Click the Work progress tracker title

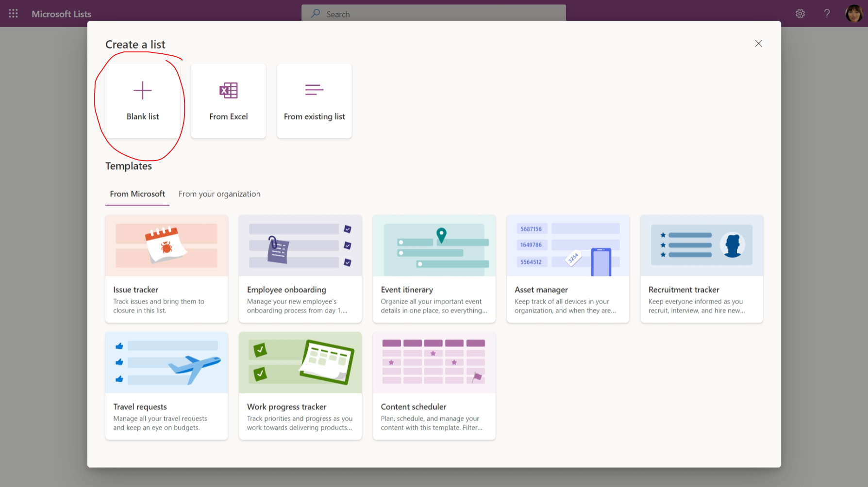click(x=287, y=407)
